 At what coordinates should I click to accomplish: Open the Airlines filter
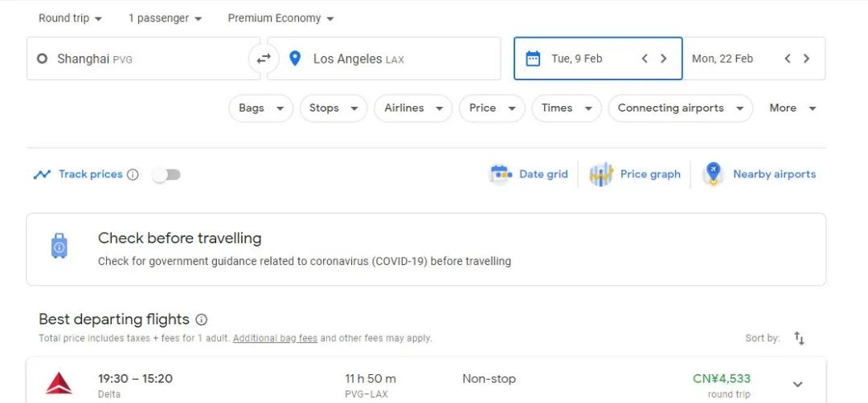413,108
